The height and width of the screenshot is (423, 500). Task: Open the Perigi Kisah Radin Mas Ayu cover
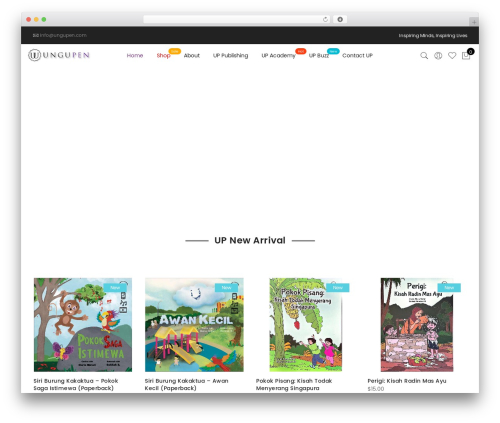pos(417,325)
